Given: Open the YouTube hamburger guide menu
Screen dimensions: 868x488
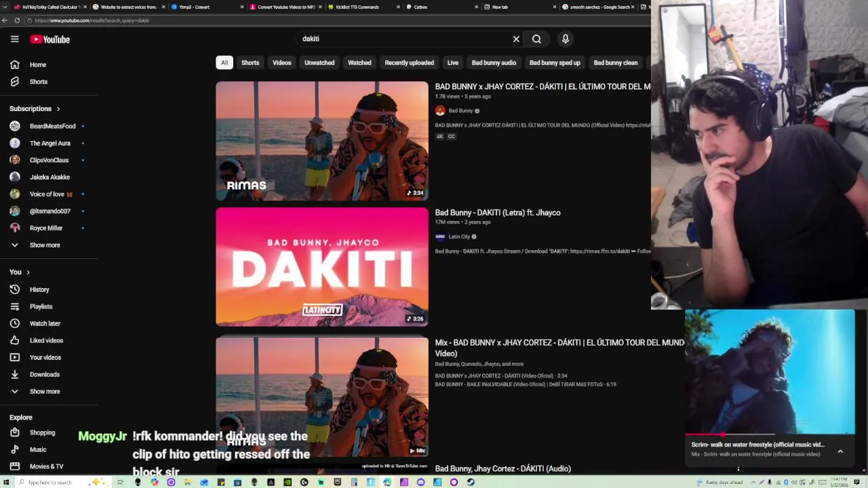Looking at the screenshot, I should click(14, 39).
